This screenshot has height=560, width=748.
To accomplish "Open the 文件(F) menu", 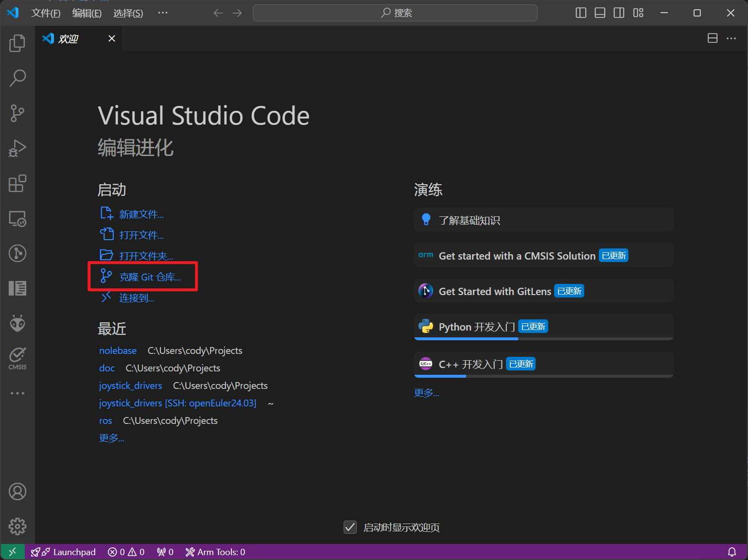I will [x=46, y=13].
